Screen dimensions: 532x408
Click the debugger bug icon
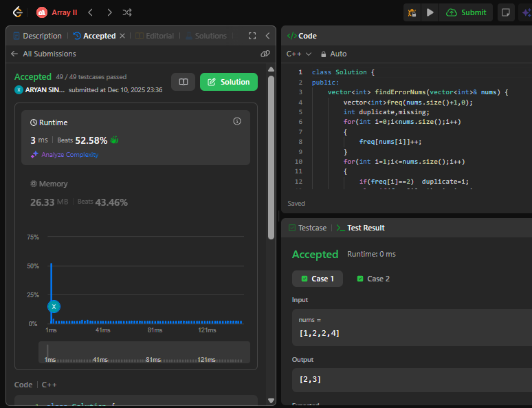(x=412, y=12)
